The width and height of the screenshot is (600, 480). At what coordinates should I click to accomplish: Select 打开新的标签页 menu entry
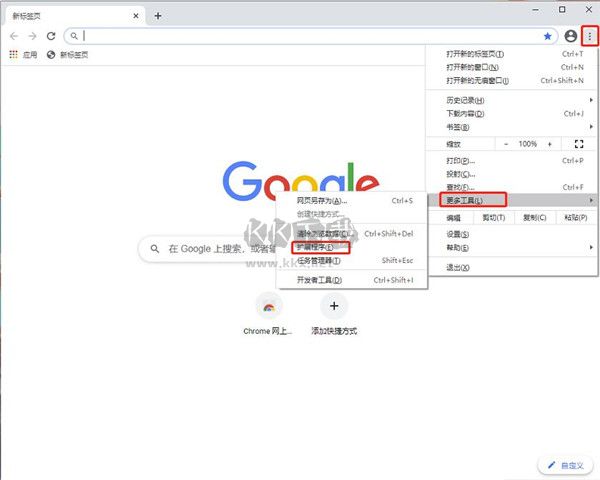pyautogui.click(x=512, y=54)
